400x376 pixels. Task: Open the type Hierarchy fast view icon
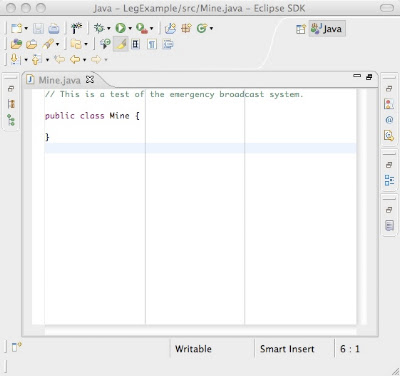pos(11,104)
